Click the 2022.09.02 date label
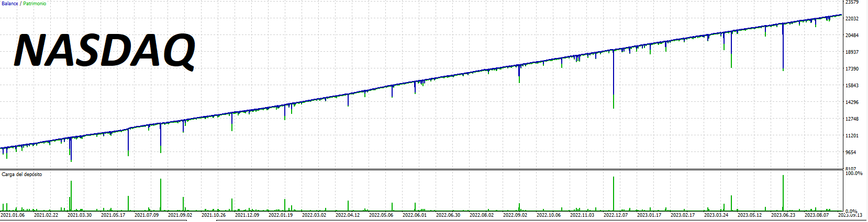 515,215
